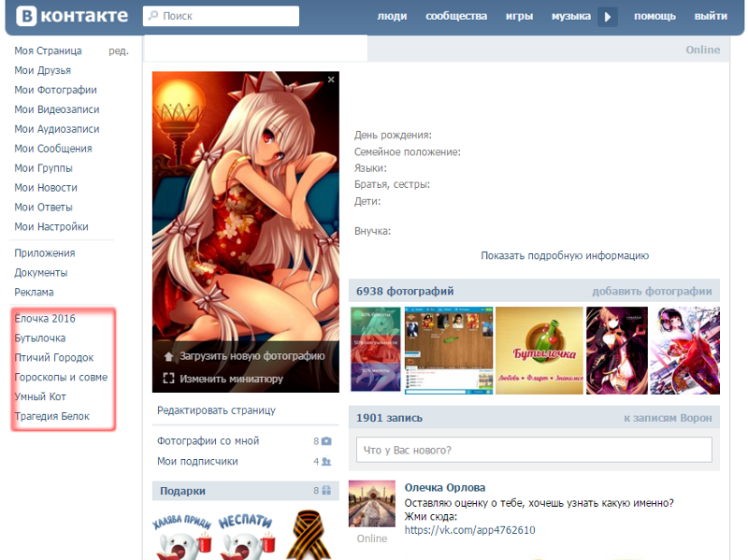The image size is (748, 560).
Task: Open the люди menu item
Action: pos(392,16)
